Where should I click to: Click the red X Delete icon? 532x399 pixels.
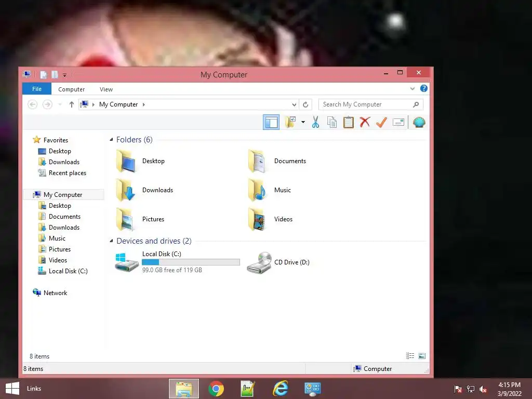pos(365,122)
